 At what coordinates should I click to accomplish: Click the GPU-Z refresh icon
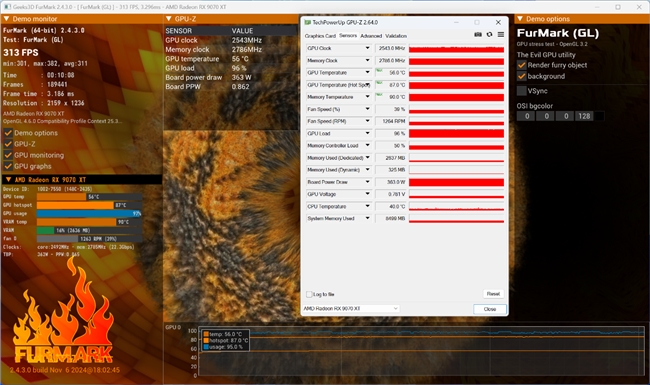(x=490, y=35)
